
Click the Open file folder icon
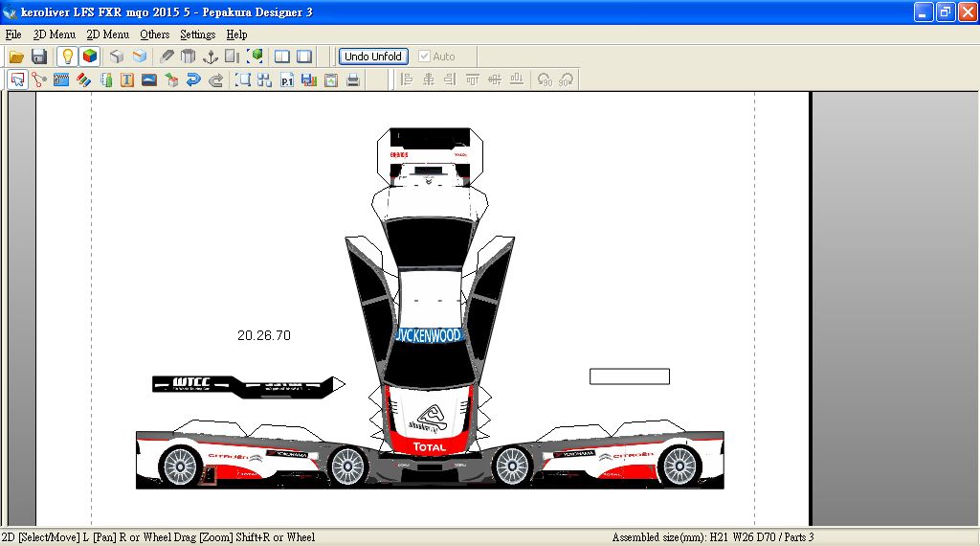16,57
